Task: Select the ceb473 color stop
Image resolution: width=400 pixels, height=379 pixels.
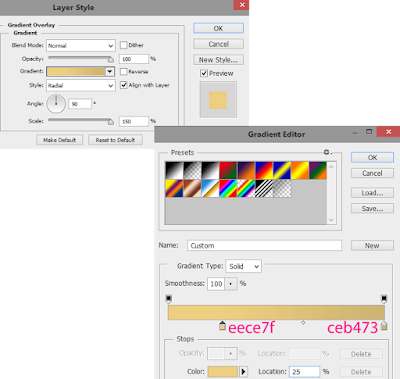Action: 384,326
